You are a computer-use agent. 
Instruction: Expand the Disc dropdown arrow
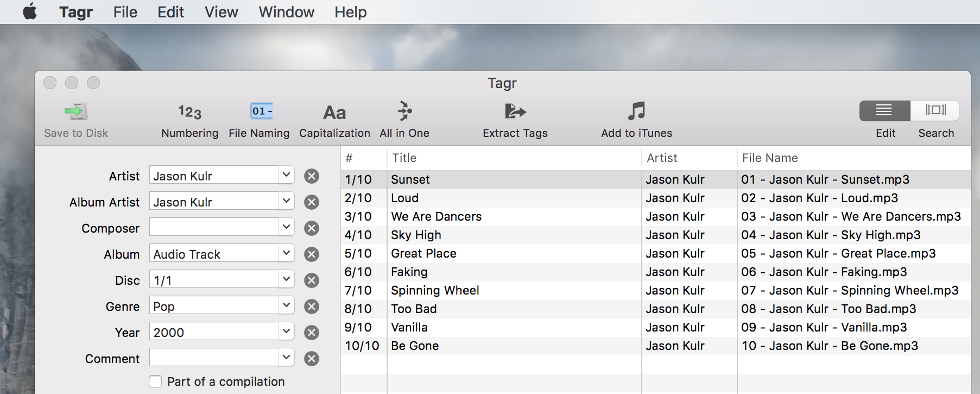(286, 279)
